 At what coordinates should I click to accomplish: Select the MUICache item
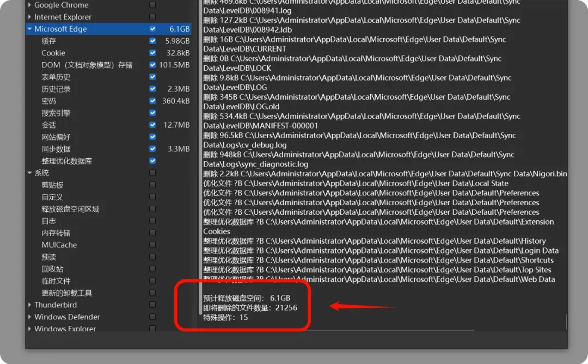click(x=59, y=245)
